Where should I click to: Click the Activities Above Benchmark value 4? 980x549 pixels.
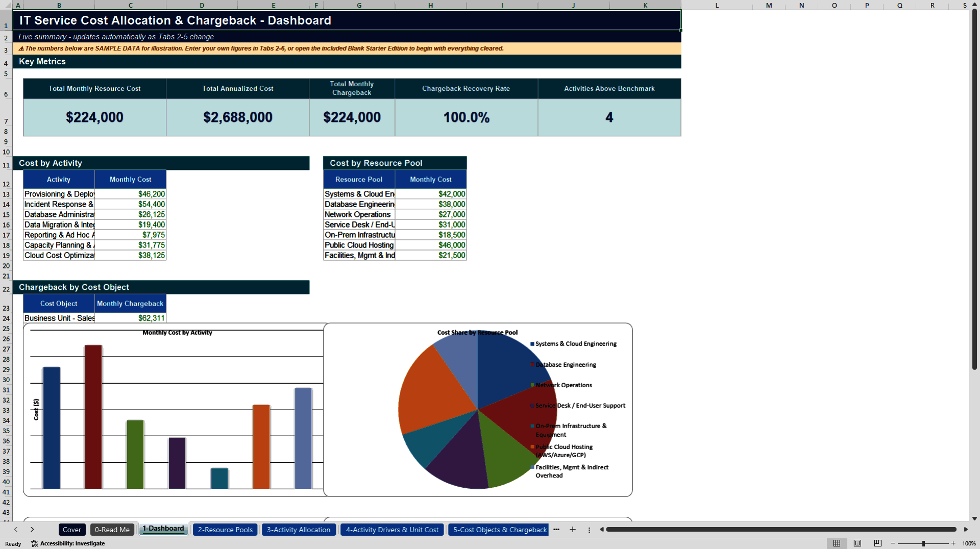tap(609, 117)
